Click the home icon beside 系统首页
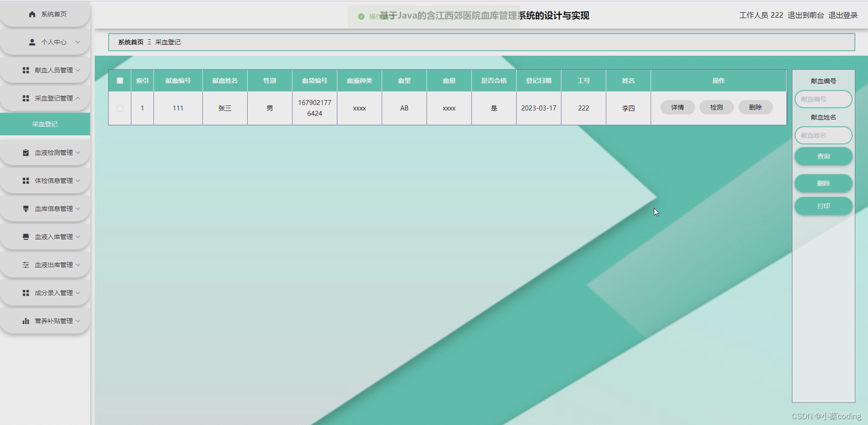Screen dimensions: 868x425 tap(32, 14)
